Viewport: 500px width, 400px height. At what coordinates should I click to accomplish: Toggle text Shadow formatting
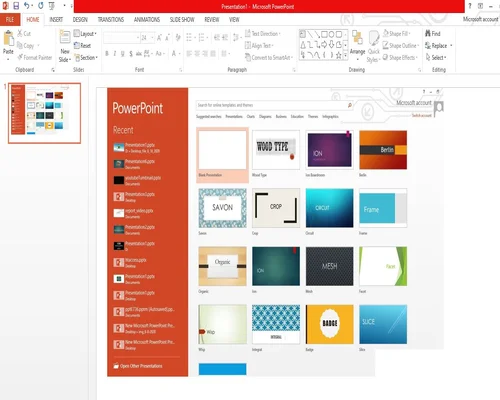click(x=131, y=53)
